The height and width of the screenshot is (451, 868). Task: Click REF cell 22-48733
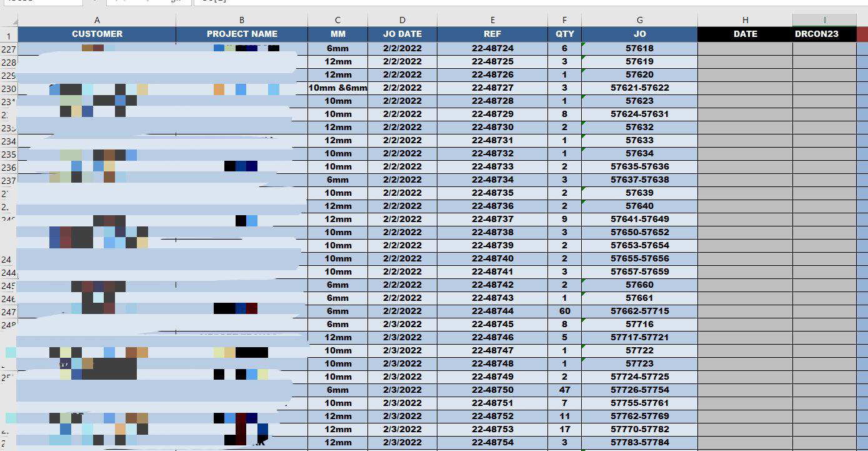point(492,166)
